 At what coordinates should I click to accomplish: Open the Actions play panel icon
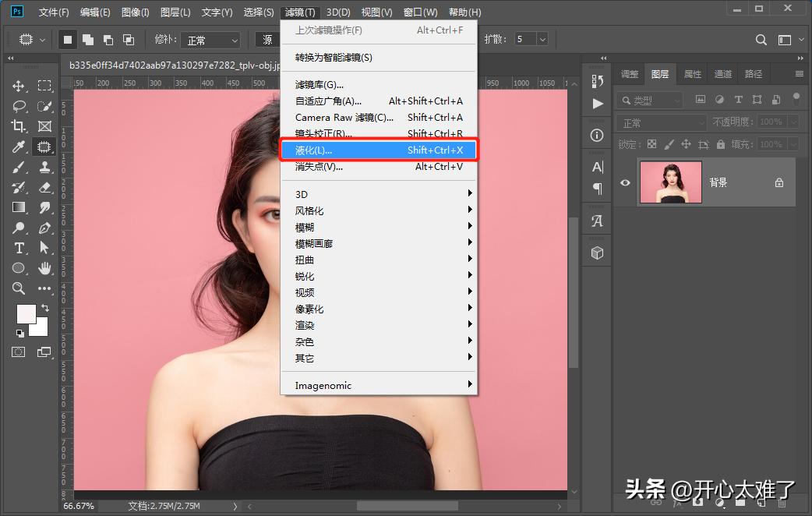(x=598, y=104)
